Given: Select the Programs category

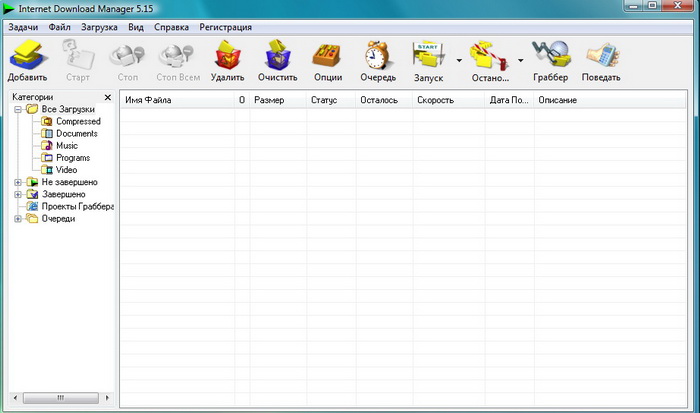Looking at the screenshot, I should pos(73,158).
